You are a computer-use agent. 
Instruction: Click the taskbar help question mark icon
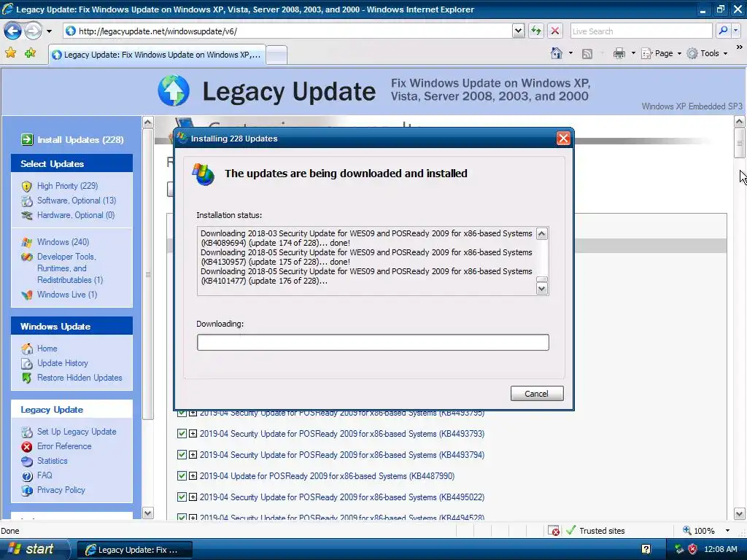pyautogui.click(x=646, y=550)
